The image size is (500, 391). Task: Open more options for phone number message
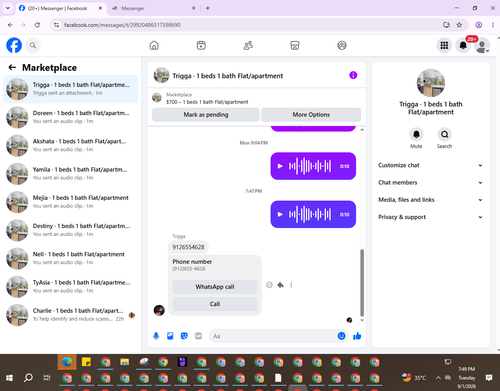291,285
